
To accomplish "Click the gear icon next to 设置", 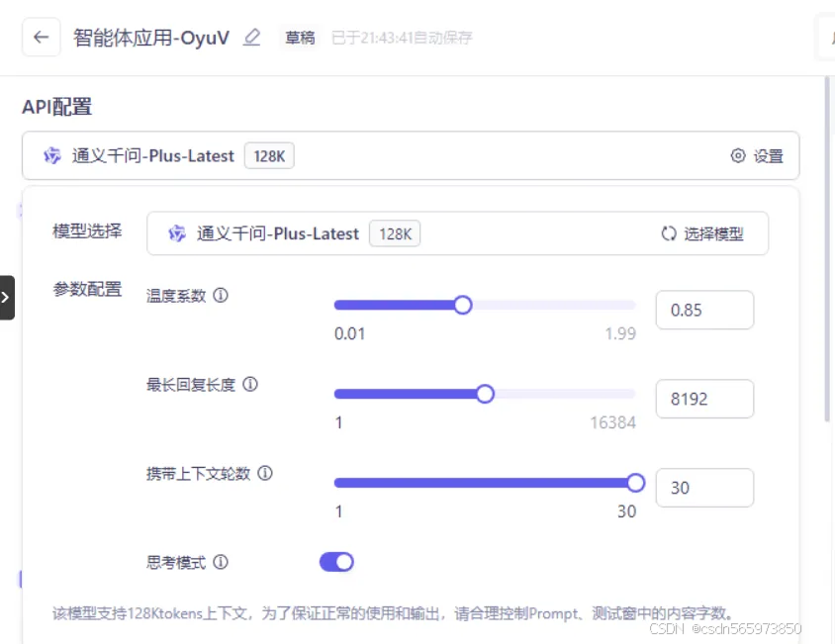I will (x=738, y=155).
